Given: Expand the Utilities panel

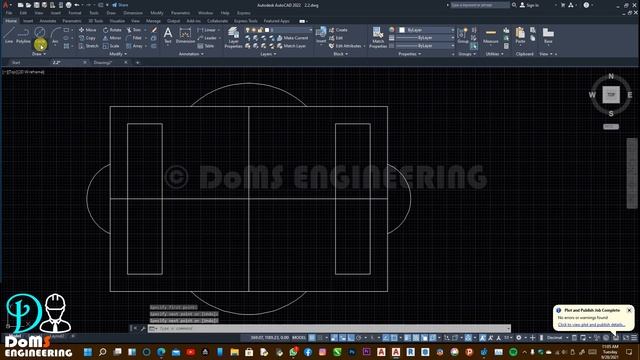Looking at the screenshot, I should pyautogui.click(x=494, y=54).
